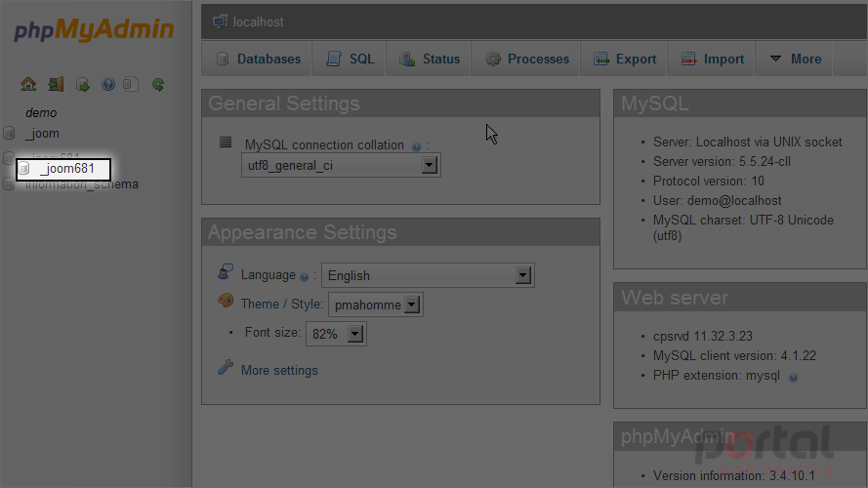Open the Databases tab
The height and width of the screenshot is (488, 868).
257,59
